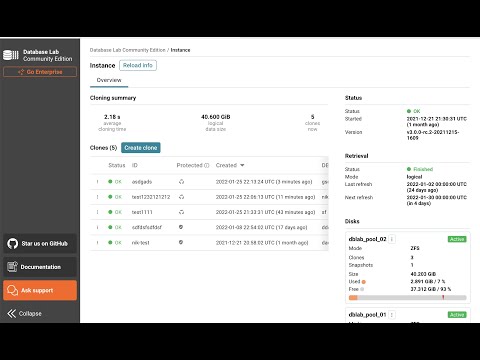Click the Ask support chat bubbles icon

(x=12, y=290)
